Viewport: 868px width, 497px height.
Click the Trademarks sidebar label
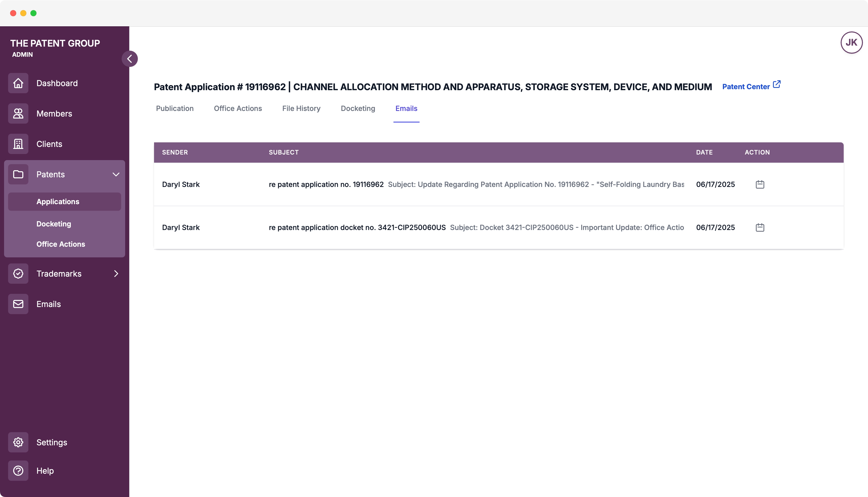pyautogui.click(x=59, y=273)
